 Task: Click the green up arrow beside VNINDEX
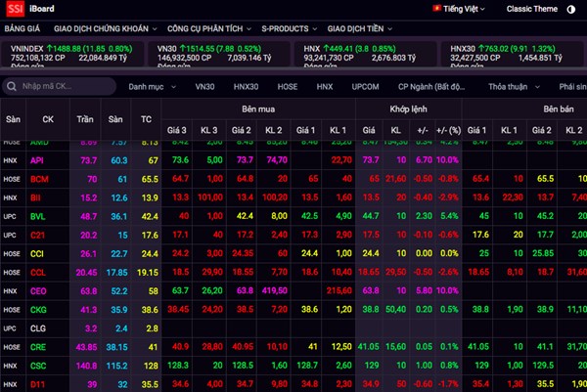point(50,47)
